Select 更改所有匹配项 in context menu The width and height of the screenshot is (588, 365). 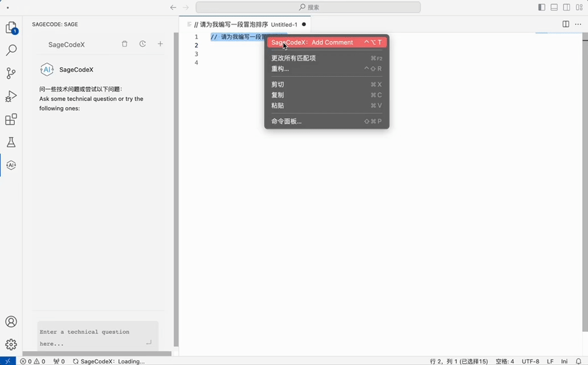point(326,58)
